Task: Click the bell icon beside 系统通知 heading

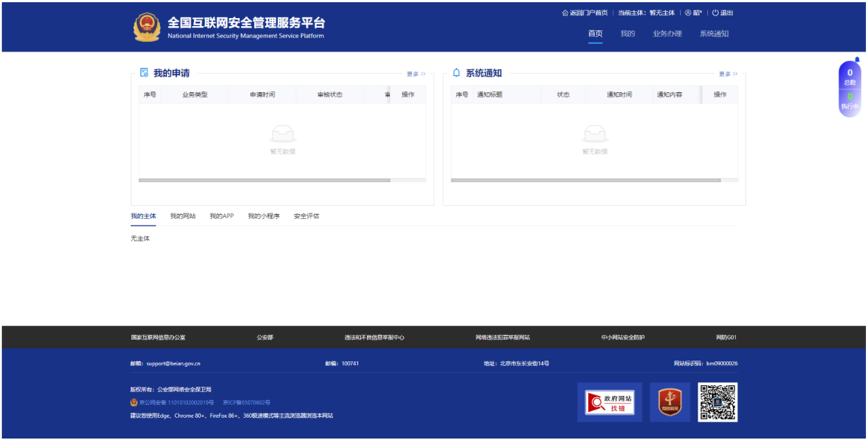Action: [456, 73]
